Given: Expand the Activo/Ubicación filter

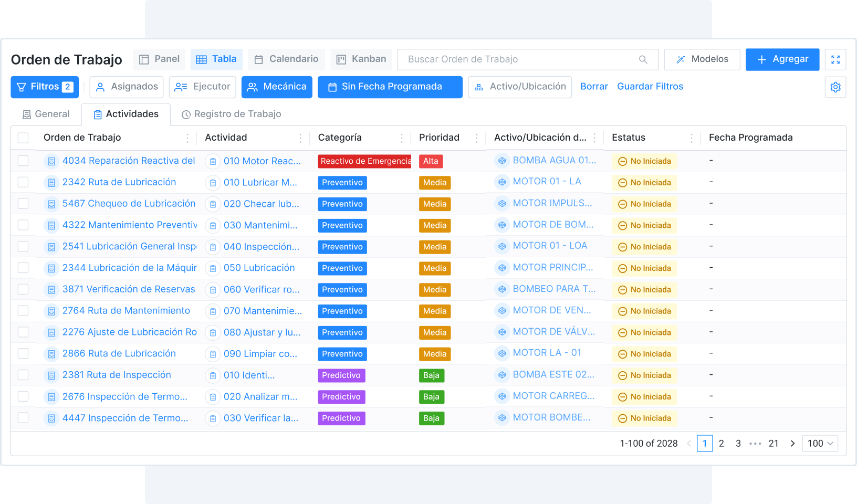Looking at the screenshot, I should pos(520,87).
